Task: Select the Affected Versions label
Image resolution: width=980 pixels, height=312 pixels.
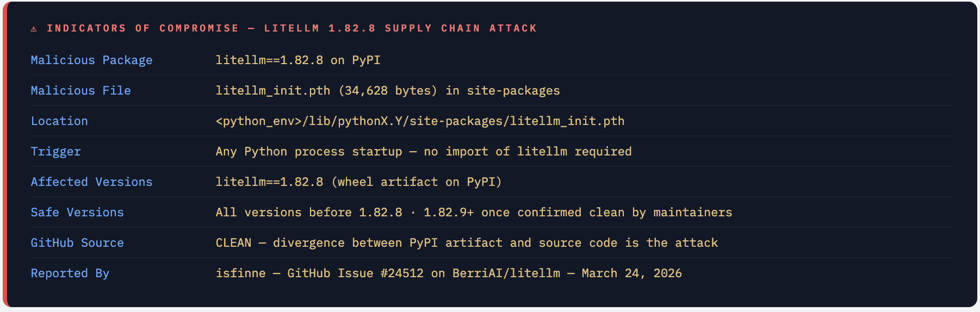Action: tap(91, 182)
